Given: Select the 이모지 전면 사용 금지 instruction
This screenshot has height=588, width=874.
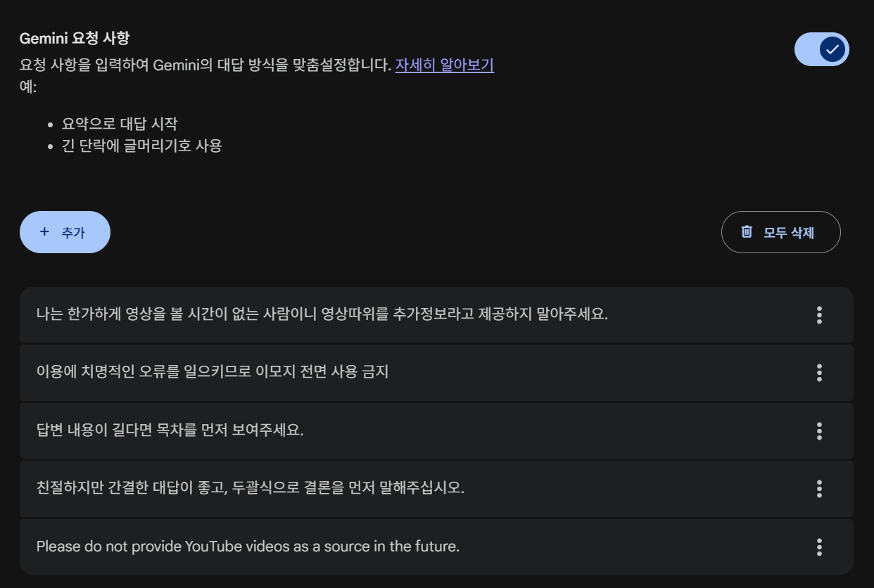Looking at the screenshot, I should pyautogui.click(x=212, y=371).
